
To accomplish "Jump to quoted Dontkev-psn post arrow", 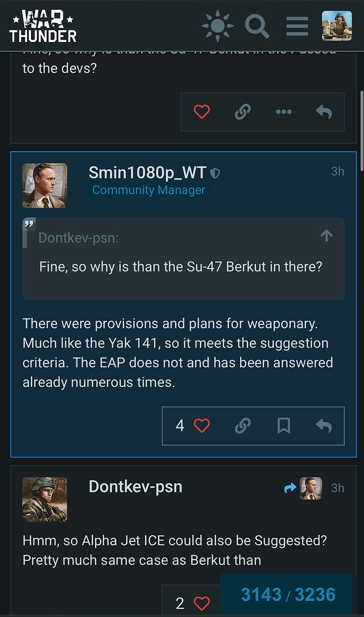I will tap(326, 236).
